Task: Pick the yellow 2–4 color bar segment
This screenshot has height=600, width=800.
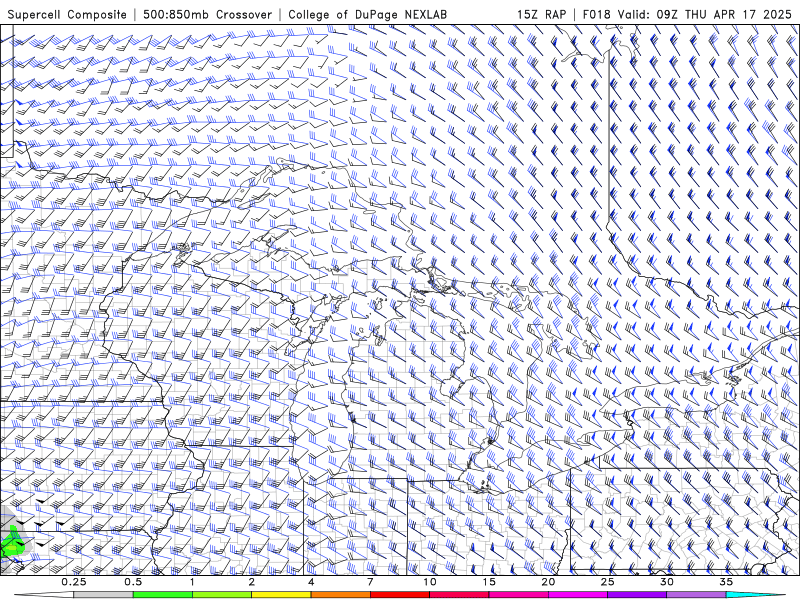Action: point(281,595)
